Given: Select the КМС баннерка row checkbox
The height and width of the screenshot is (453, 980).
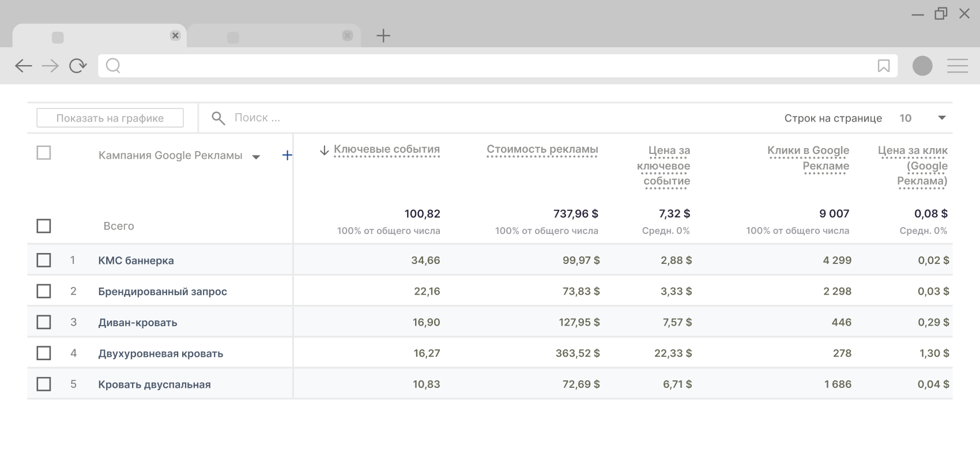Looking at the screenshot, I should [x=44, y=261].
